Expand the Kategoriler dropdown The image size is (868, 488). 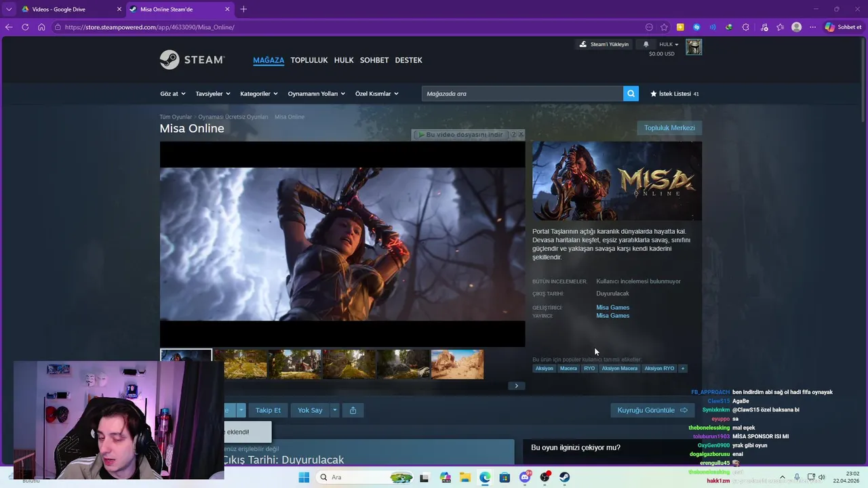click(259, 94)
